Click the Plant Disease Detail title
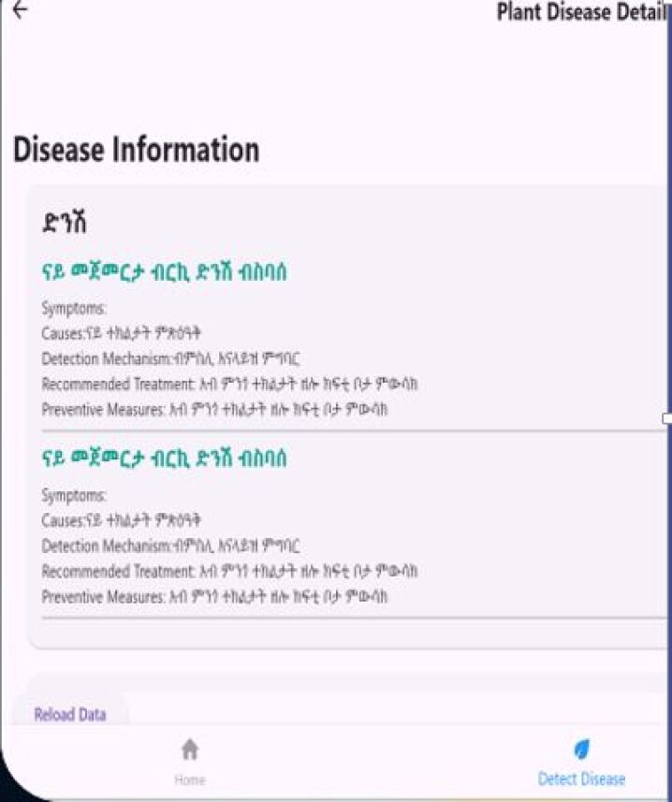This screenshot has width=672, height=802. pos(583,12)
